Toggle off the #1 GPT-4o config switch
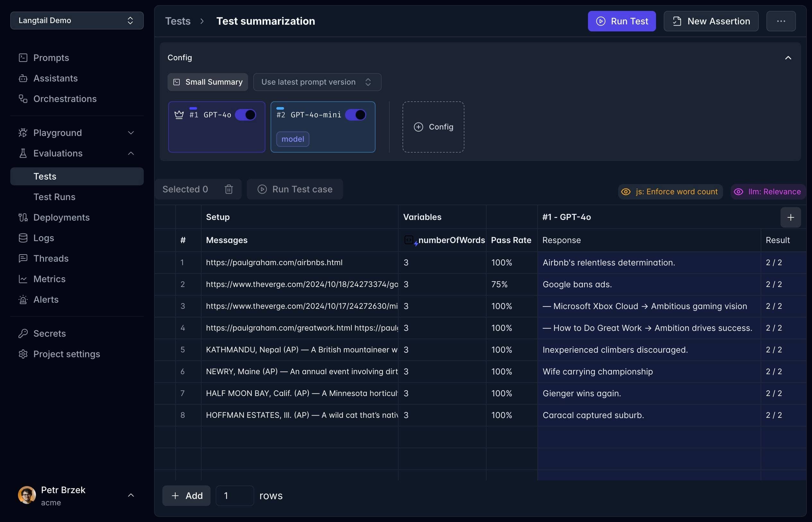This screenshot has width=812, height=522. [246, 114]
